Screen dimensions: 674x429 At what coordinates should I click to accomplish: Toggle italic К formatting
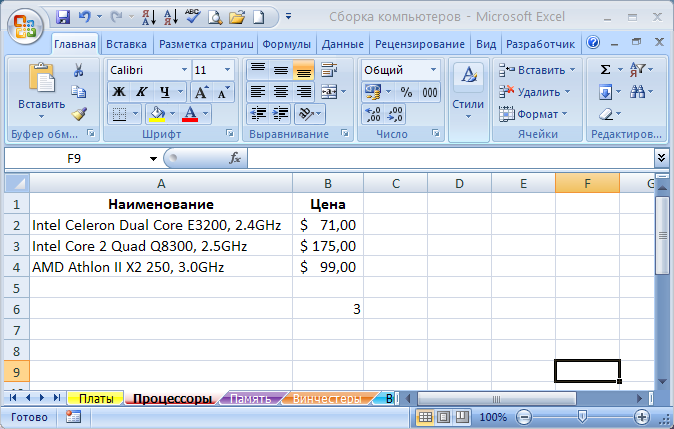141,92
